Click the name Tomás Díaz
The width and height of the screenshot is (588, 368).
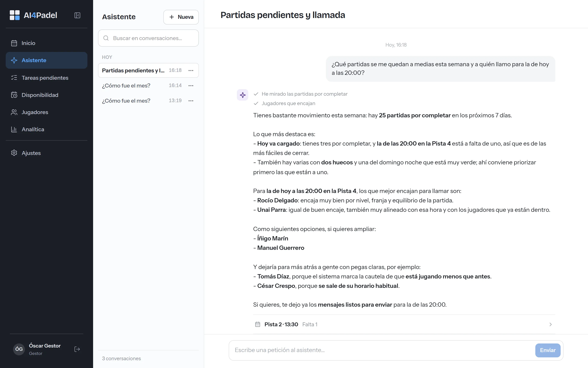[273, 276]
